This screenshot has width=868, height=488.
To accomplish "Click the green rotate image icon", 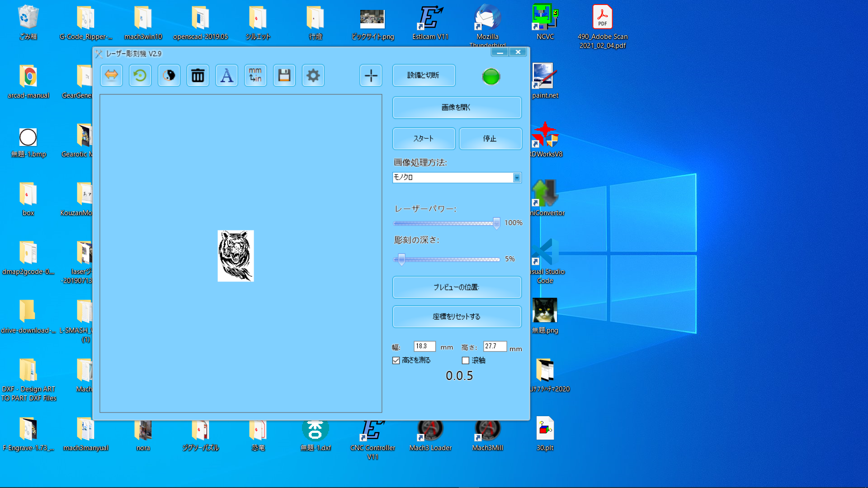I will [140, 75].
